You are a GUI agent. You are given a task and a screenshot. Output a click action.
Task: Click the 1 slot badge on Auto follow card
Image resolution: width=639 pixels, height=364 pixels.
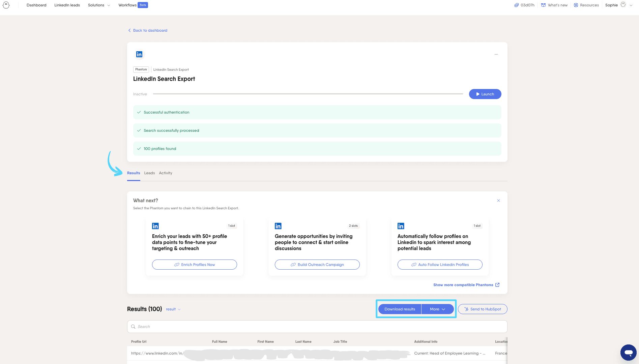coord(477,226)
